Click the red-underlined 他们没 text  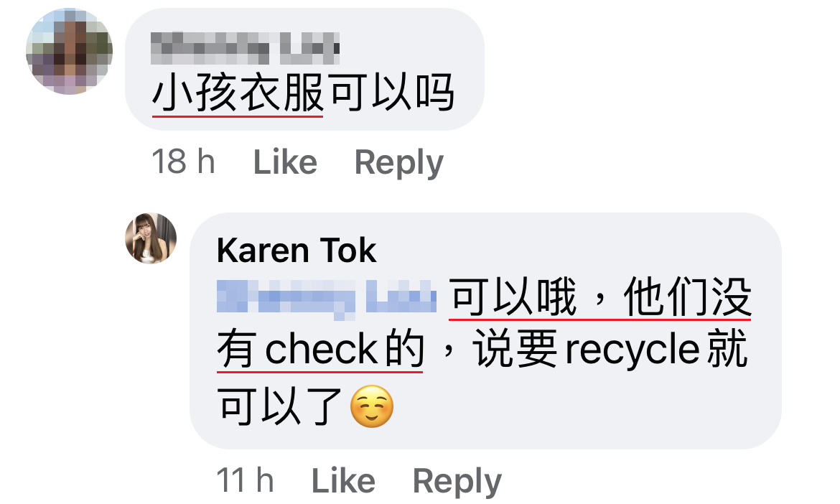pos(687,297)
